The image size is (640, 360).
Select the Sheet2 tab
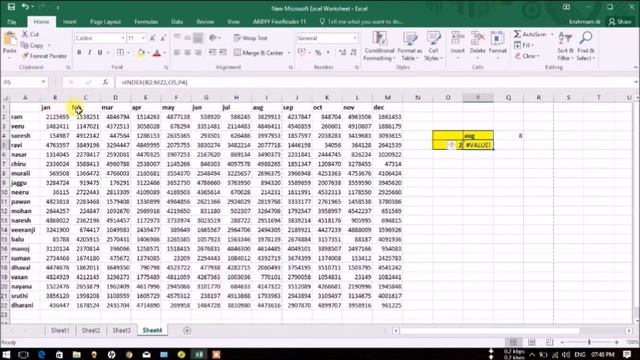pyautogui.click(x=91, y=331)
